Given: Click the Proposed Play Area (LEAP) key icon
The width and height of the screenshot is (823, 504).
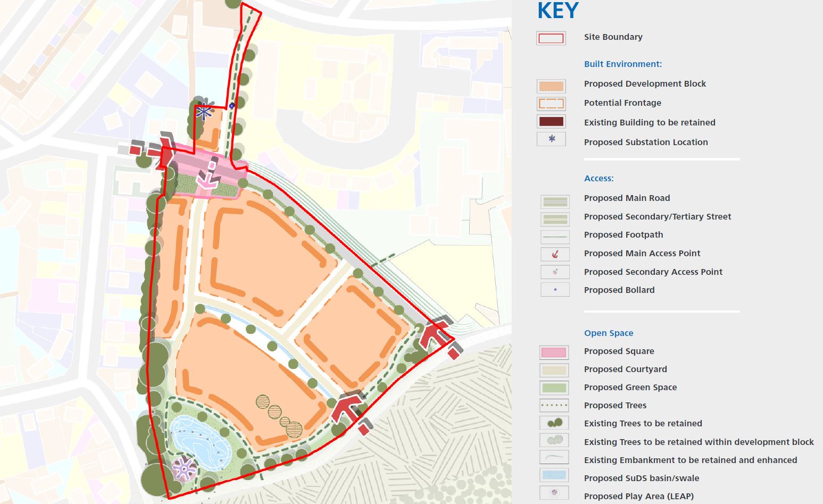Looking at the screenshot, I should pos(554,493).
